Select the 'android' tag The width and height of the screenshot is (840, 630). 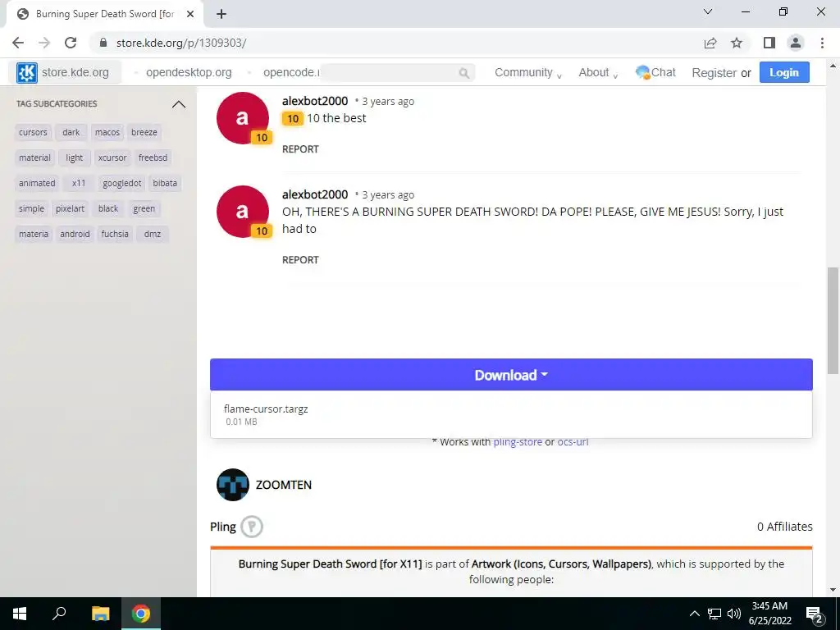pyautogui.click(x=75, y=234)
